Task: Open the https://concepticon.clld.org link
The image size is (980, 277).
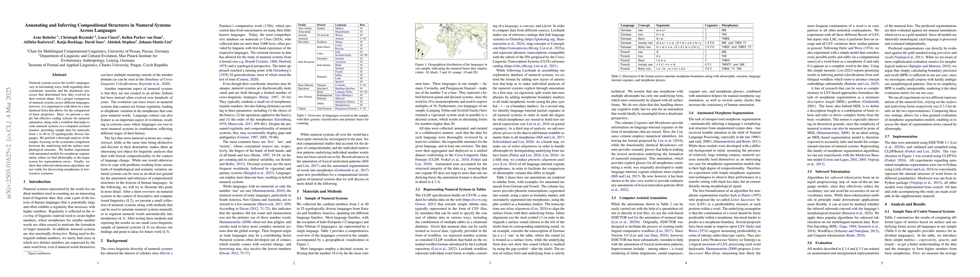Action: pyautogui.click(x=519, y=48)
